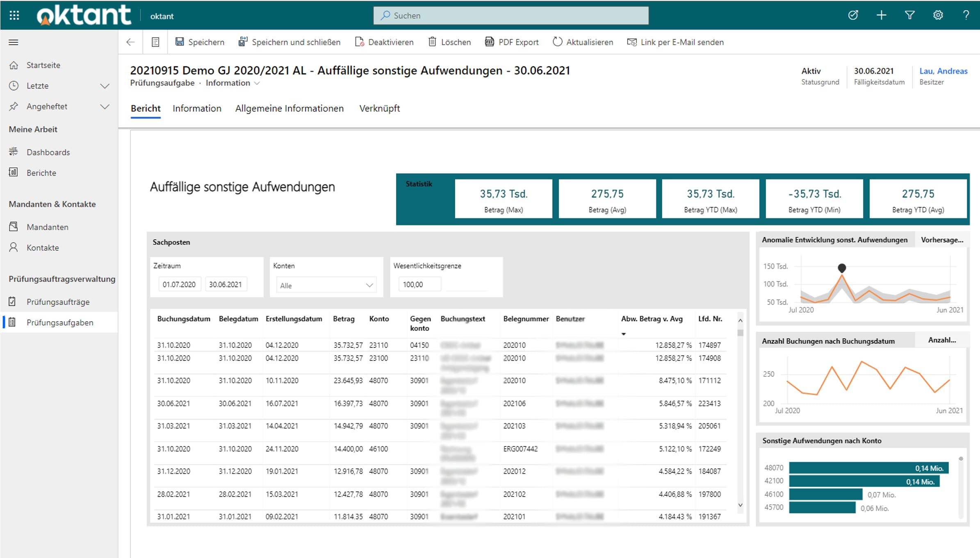Collapse the sidebar with hamburger icon
980x558 pixels.
[x=14, y=42]
